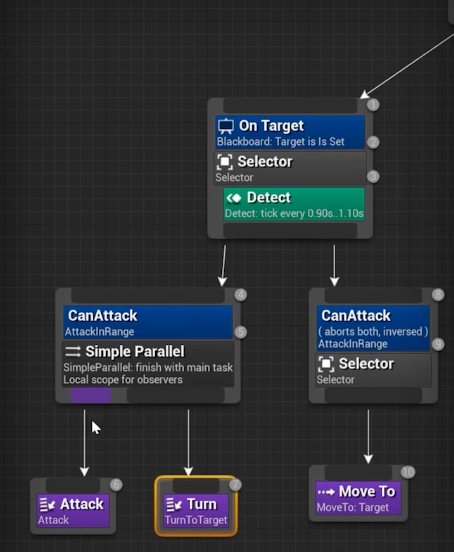The height and width of the screenshot is (552, 454).
Task: Select the CanAttack decorator above Simple Parallel
Action: (x=148, y=322)
